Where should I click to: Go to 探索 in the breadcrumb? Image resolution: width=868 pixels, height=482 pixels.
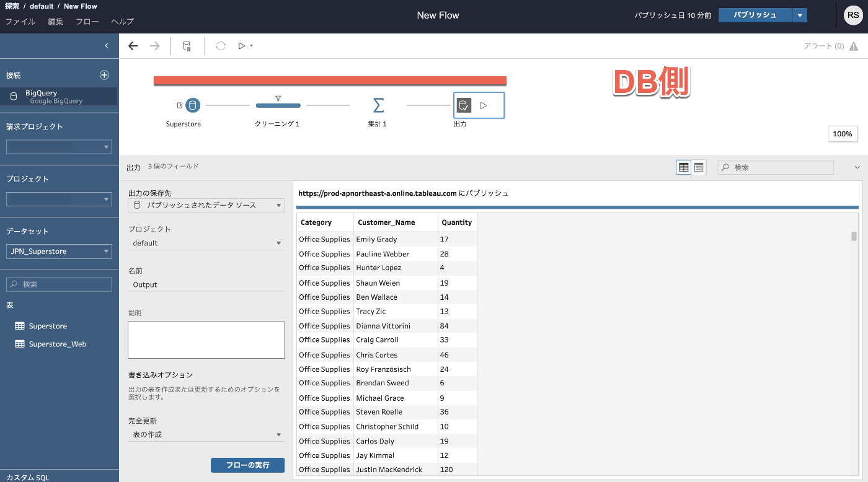(x=12, y=6)
